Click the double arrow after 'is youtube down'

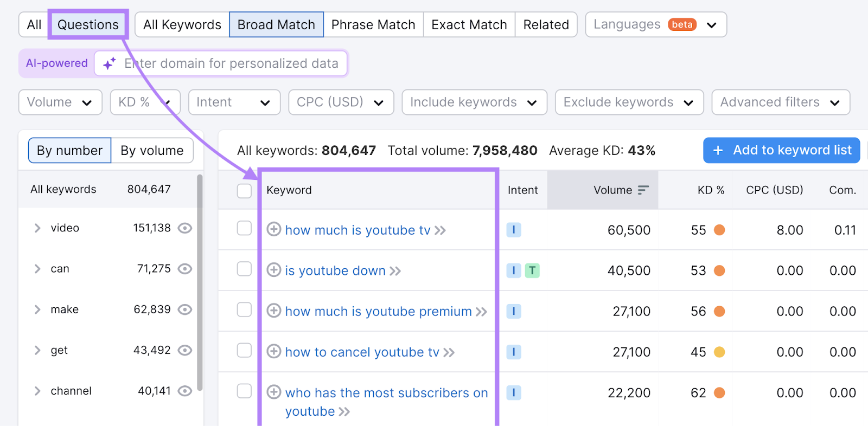(395, 271)
